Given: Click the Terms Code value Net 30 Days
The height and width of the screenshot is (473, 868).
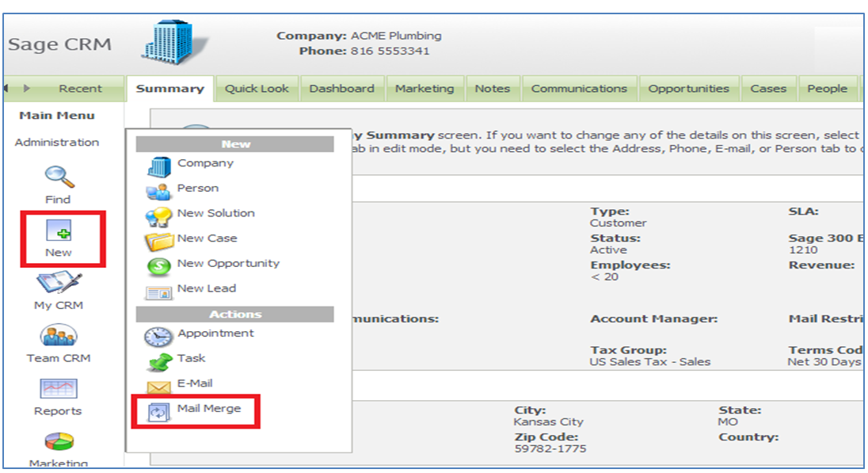Looking at the screenshot, I should [824, 361].
